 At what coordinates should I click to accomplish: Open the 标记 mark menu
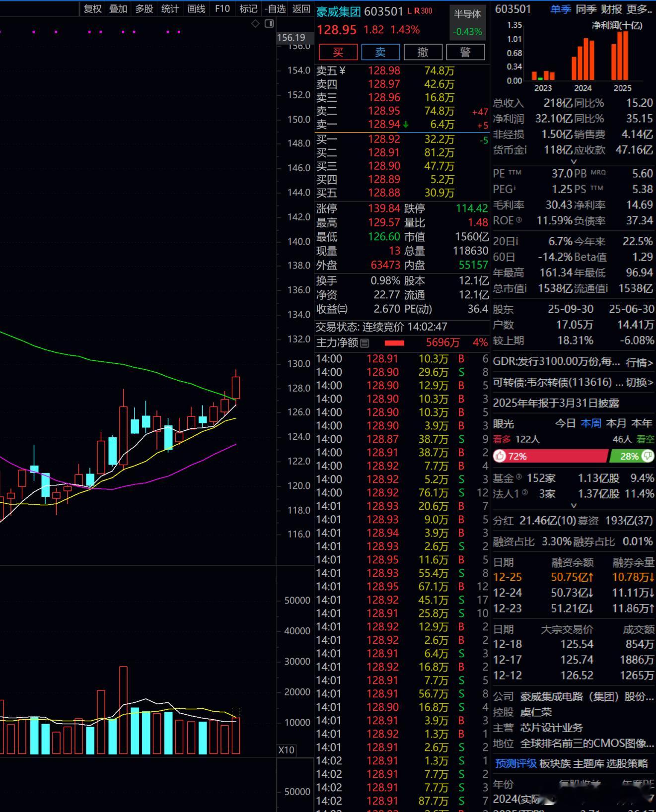(248, 9)
